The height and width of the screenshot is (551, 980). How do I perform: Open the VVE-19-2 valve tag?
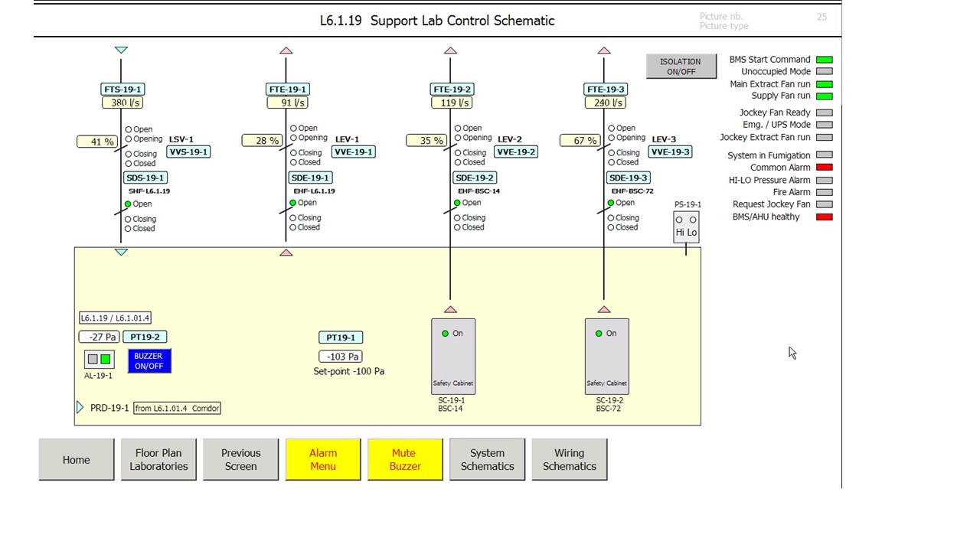click(516, 152)
